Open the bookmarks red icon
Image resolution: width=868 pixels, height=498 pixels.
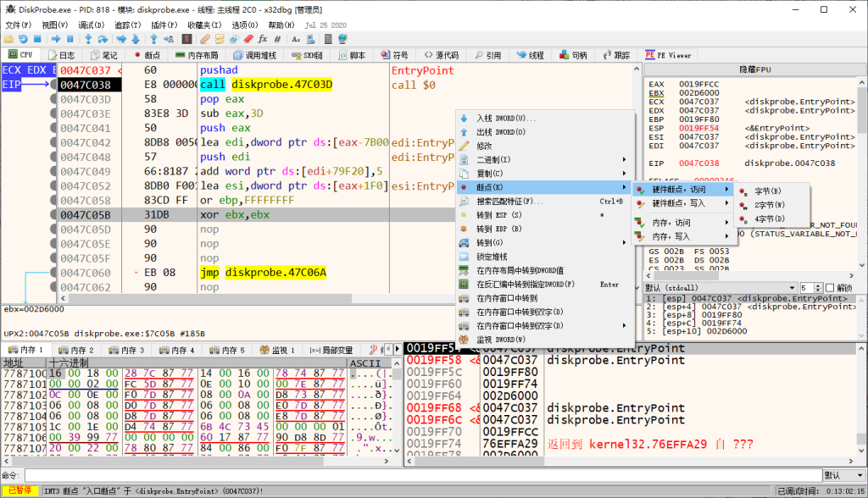248,39
